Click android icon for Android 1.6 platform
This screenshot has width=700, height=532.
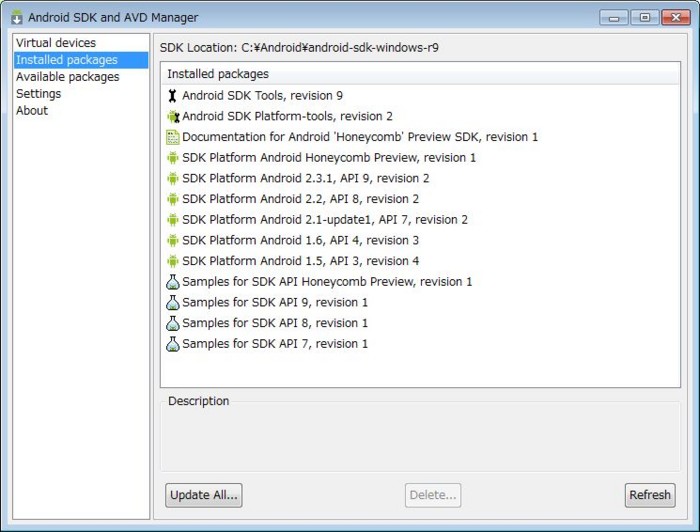click(172, 241)
